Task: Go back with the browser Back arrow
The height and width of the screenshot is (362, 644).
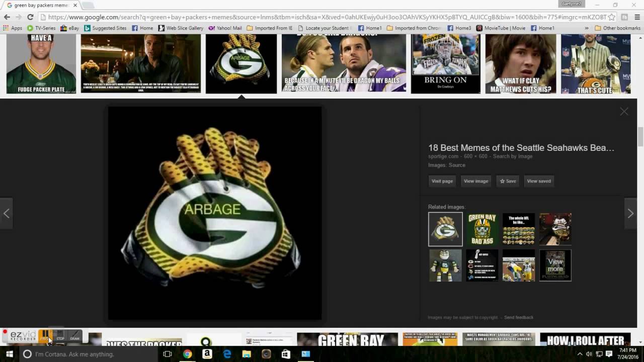Action: 7,17
